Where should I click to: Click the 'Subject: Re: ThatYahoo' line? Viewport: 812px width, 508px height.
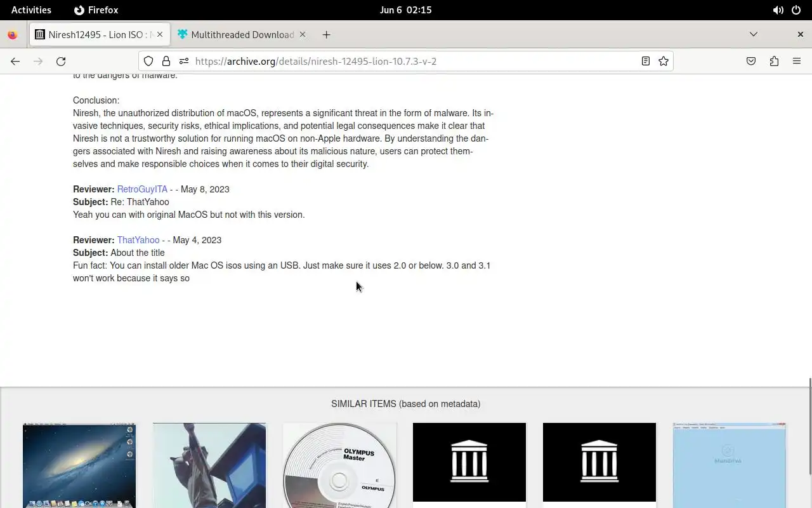click(121, 202)
